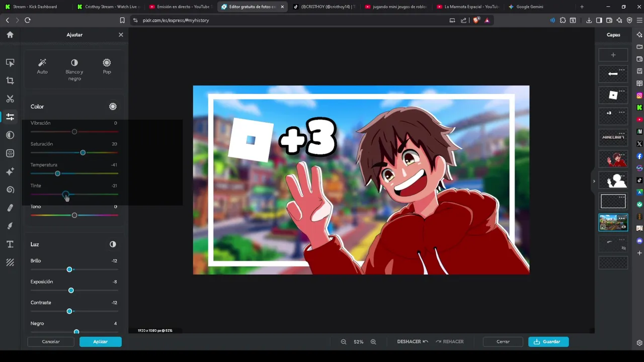Open Kick in the browser sidebar
The height and width of the screenshot is (362, 644).
[639, 108]
